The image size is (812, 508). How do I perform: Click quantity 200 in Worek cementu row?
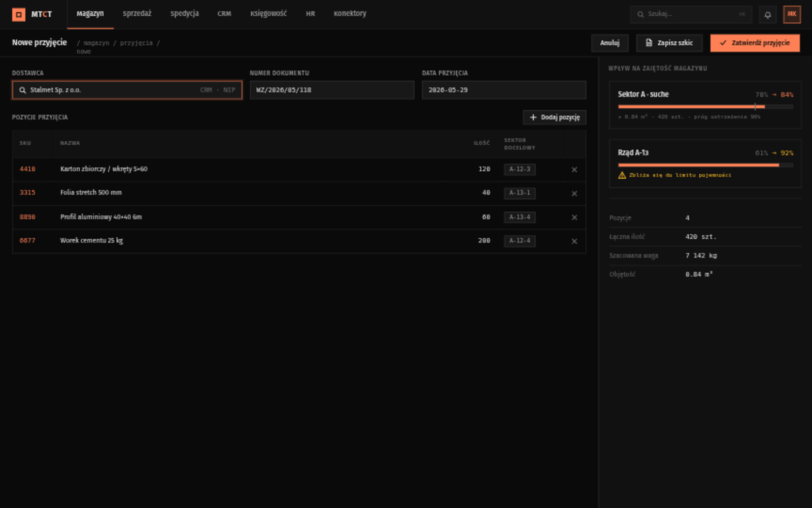(484, 240)
